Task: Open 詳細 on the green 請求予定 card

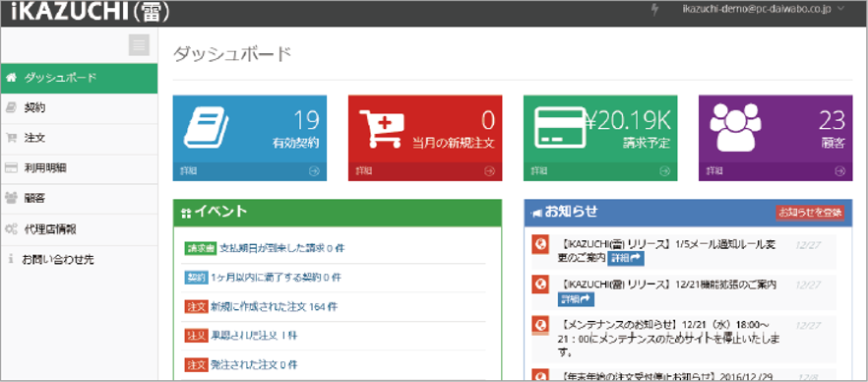Action: pyautogui.click(x=539, y=171)
